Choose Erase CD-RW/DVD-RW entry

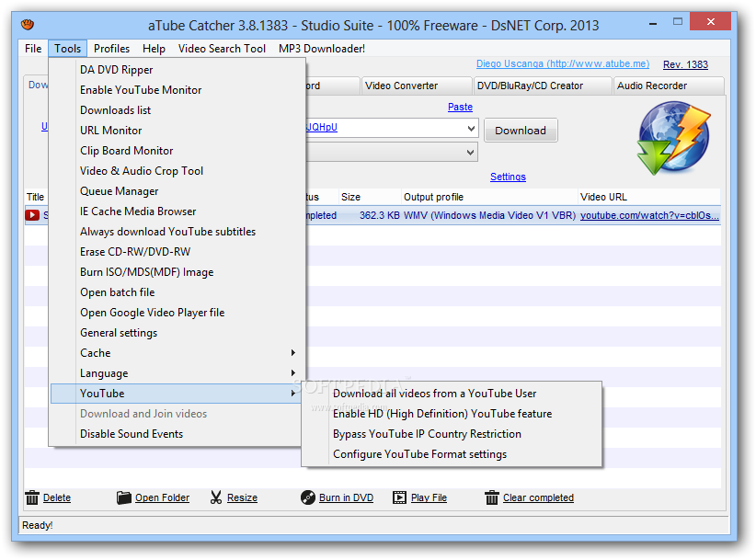tap(178, 252)
